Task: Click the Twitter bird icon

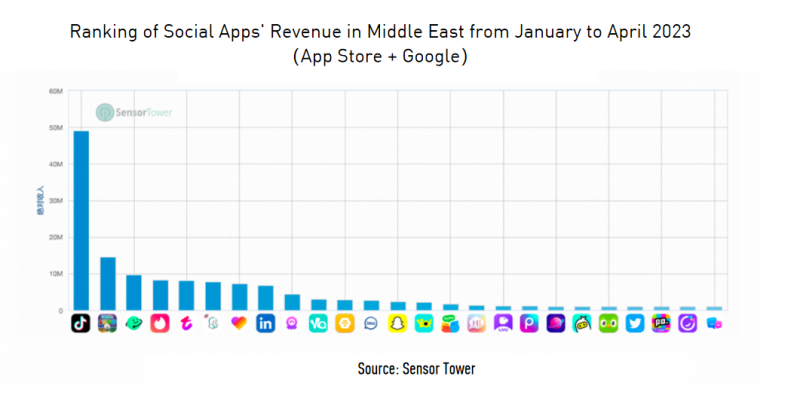Action: click(x=635, y=323)
